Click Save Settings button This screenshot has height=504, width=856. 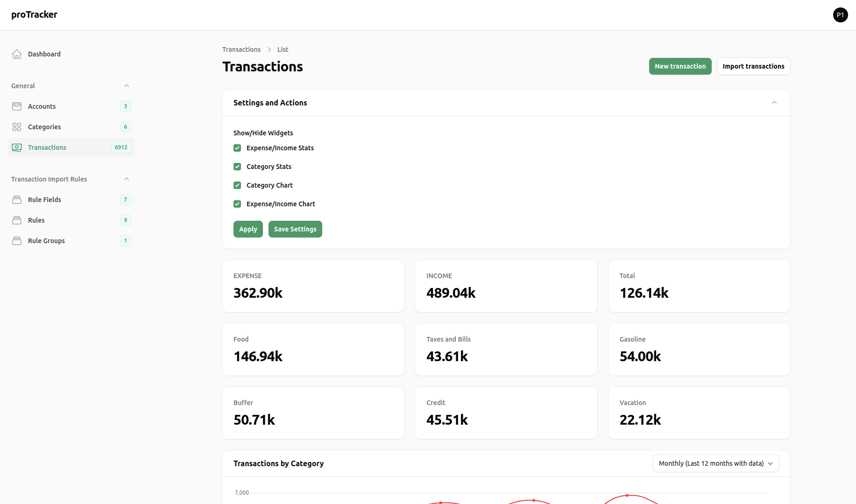pyautogui.click(x=295, y=229)
